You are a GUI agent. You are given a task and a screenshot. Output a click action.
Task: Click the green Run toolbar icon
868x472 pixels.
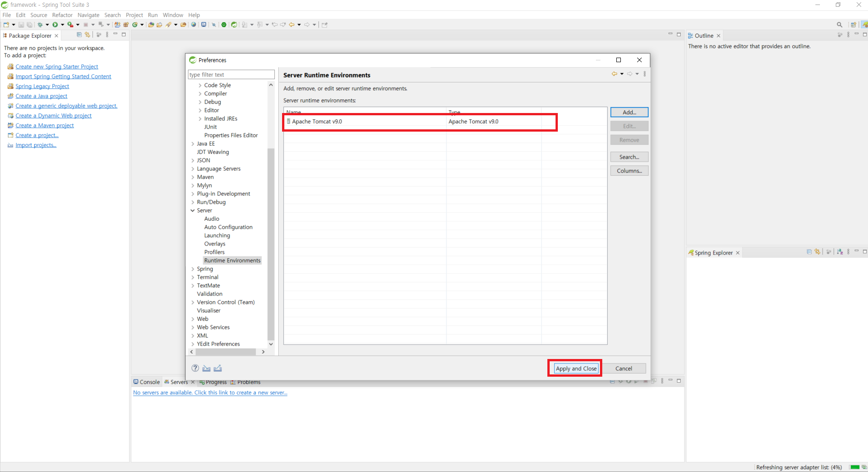[x=55, y=25]
